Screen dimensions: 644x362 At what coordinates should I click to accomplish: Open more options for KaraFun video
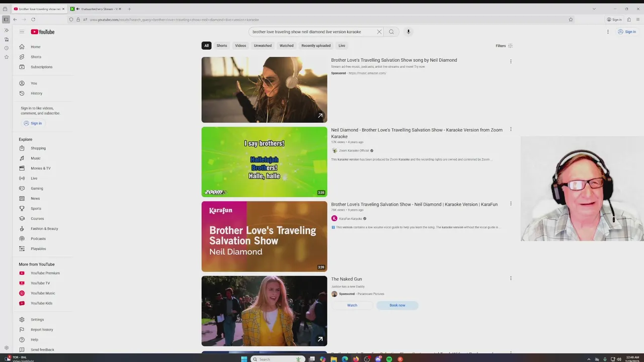[x=511, y=204]
